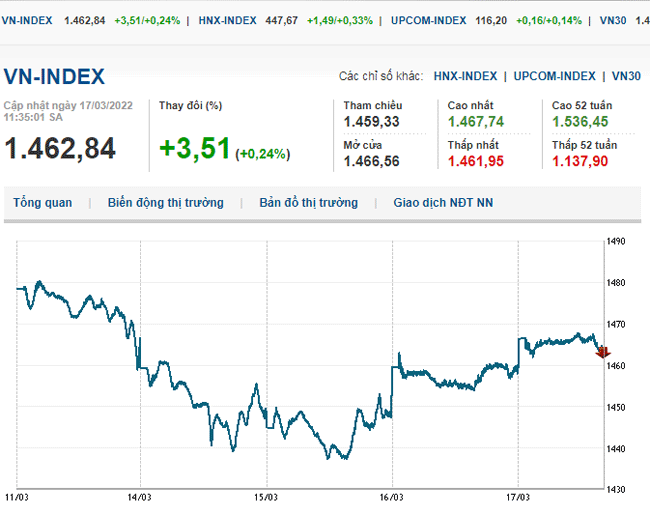Click the red down-arrow marker on the chart
Image resolution: width=650 pixels, height=514 pixels.
click(x=602, y=352)
